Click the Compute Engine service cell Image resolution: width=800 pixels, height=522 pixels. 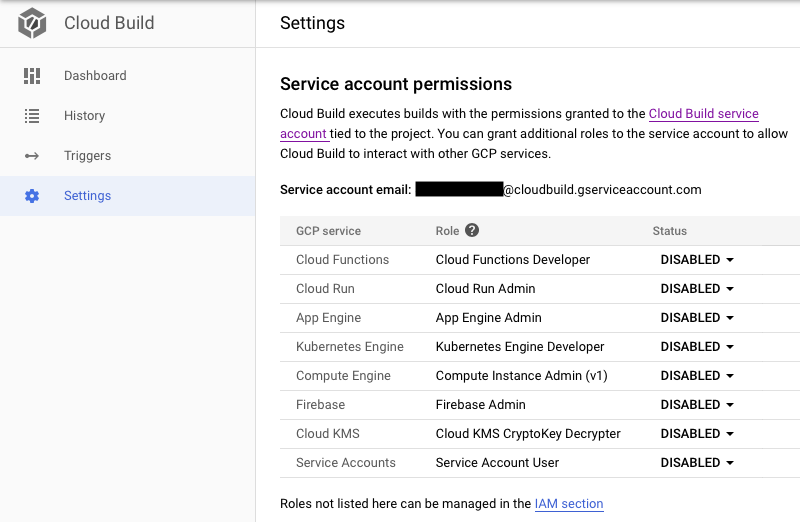pyautogui.click(x=343, y=376)
